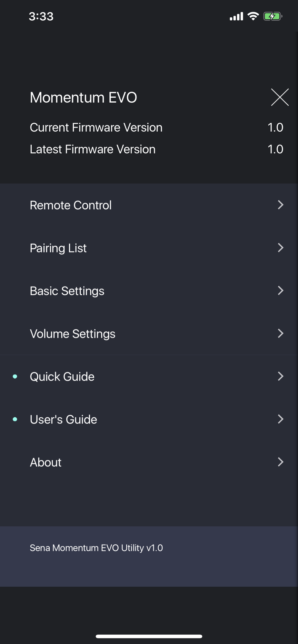Tap the About row chevron
Viewport: 298px width, 644px height.
pos(281,462)
